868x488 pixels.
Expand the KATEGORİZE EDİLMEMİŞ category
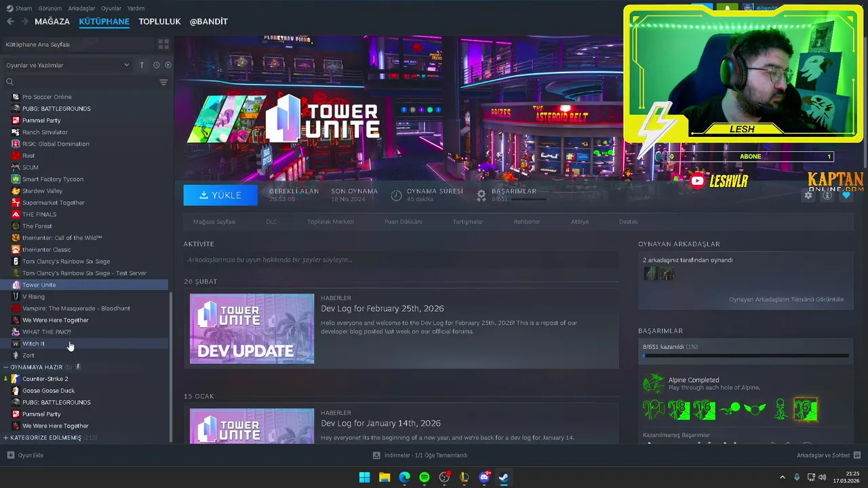pyautogui.click(x=5, y=438)
